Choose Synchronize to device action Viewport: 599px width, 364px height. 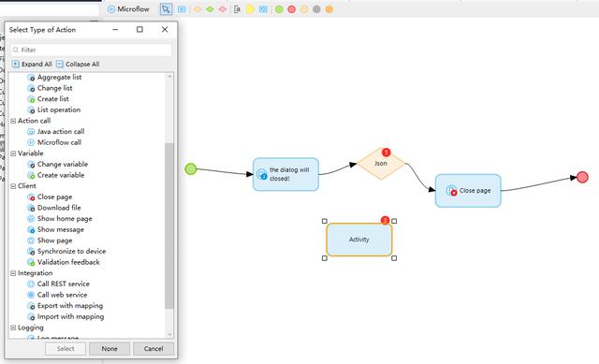tap(66, 252)
